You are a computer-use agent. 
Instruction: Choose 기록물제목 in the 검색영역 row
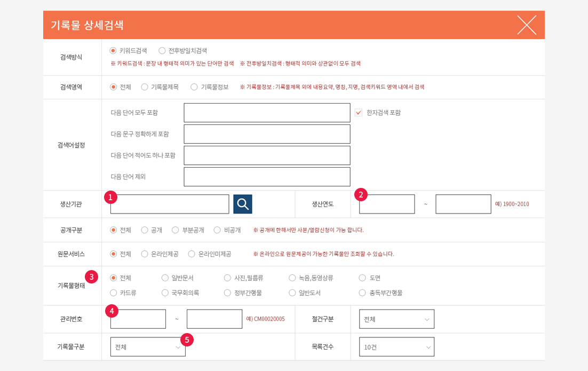145,87
